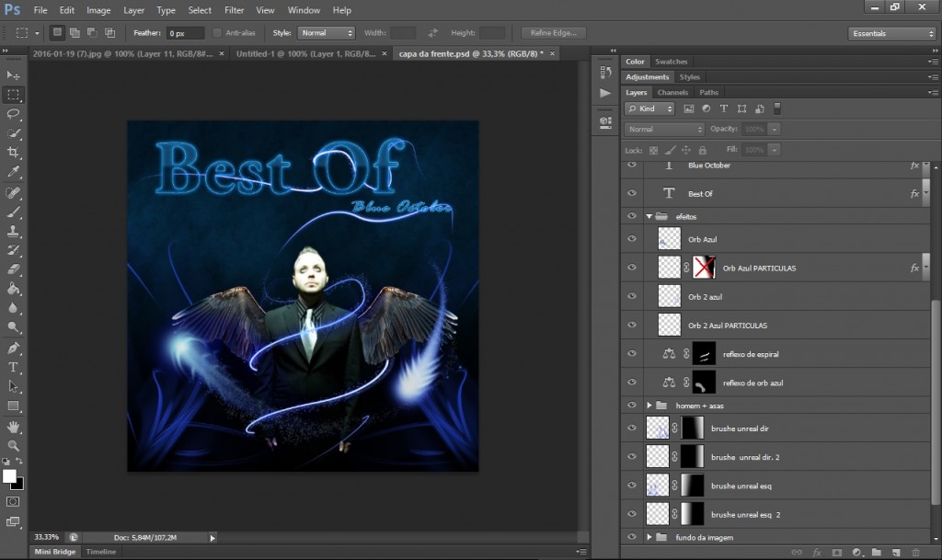The height and width of the screenshot is (560, 942).
Task: Switch to the Channels tab
Action: (672, 93)
